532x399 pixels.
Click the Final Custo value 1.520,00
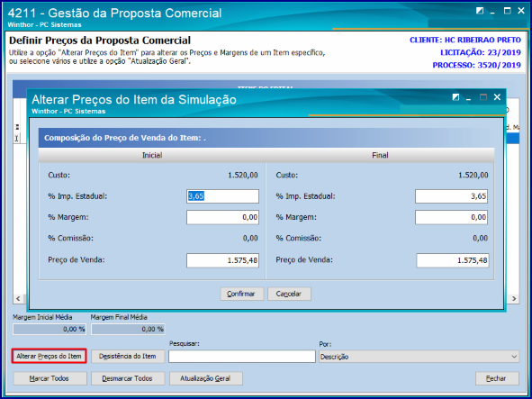click(x=473, y=176)
